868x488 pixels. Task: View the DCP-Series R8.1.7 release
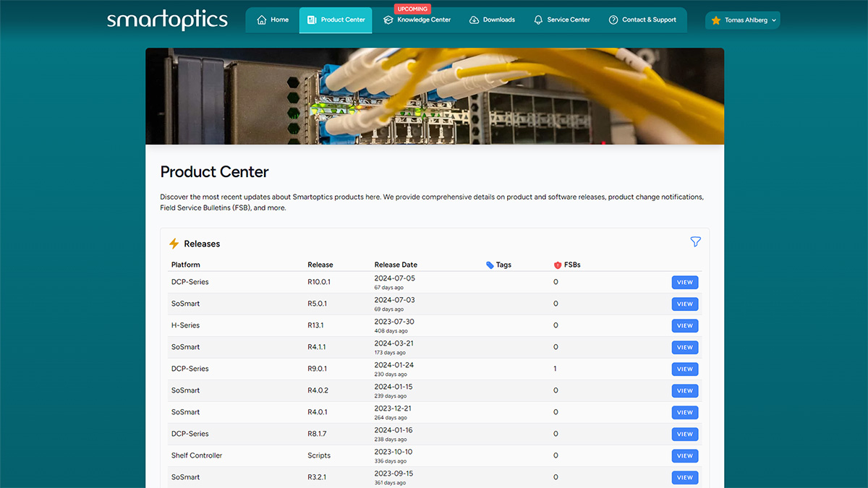pos(685,434)
